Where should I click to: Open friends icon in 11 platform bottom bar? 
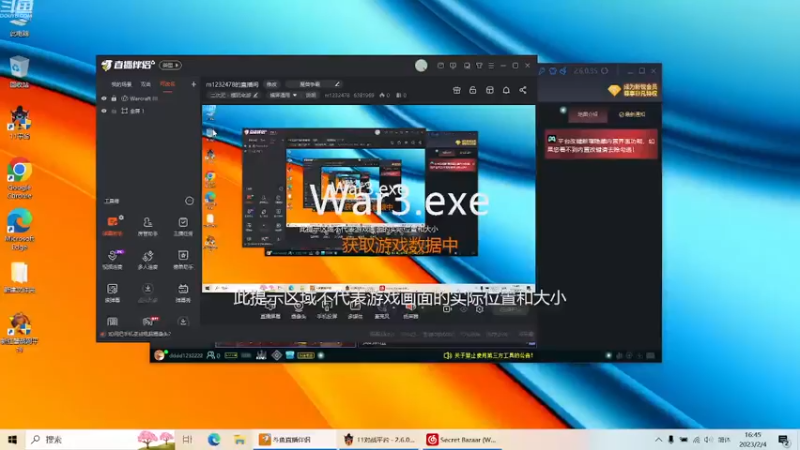coord(211,355)
